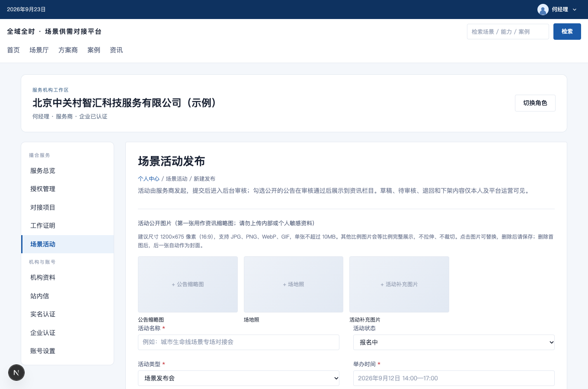Viewport: 588px width, 389px height.
Task: Upload image in the 活动补充图片 placeholder
Action: (x=399, y=284)
